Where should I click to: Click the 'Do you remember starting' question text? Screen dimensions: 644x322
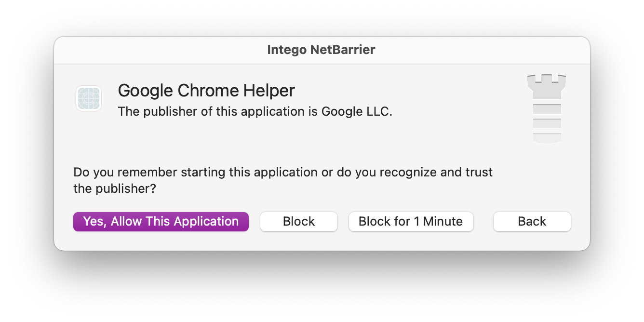[283, 172]
